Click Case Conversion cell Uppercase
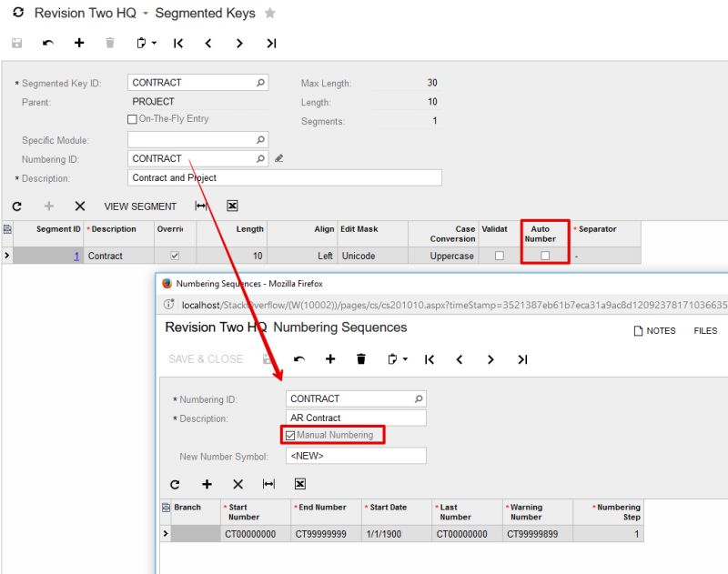 click(443, 256)
